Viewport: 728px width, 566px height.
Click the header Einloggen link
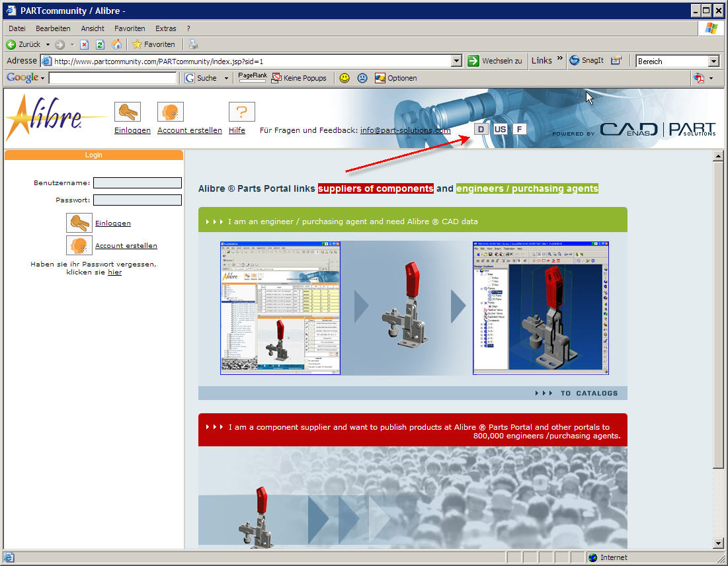pyautogui.click(x=132, y=130)
